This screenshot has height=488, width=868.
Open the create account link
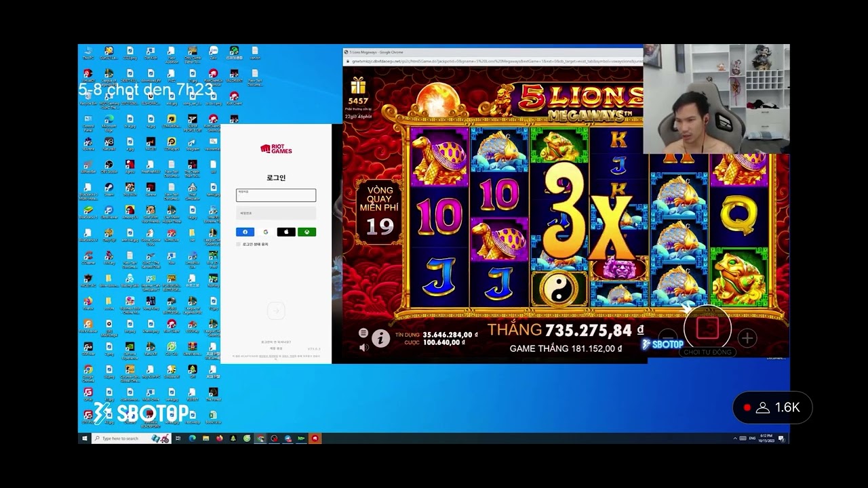coord(276,348)
